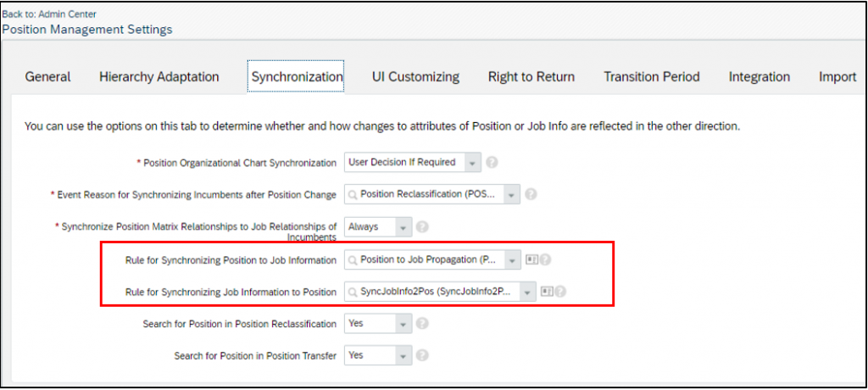
Task: Open help for Search in Position Transfer
Action: [422, 355]
